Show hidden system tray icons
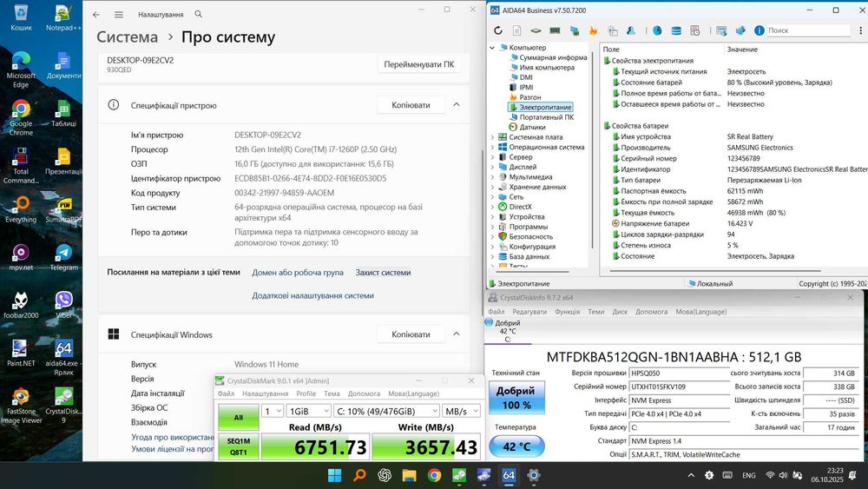Image resolution: width=868 pixels, height=489 pixels. (691, 475)
